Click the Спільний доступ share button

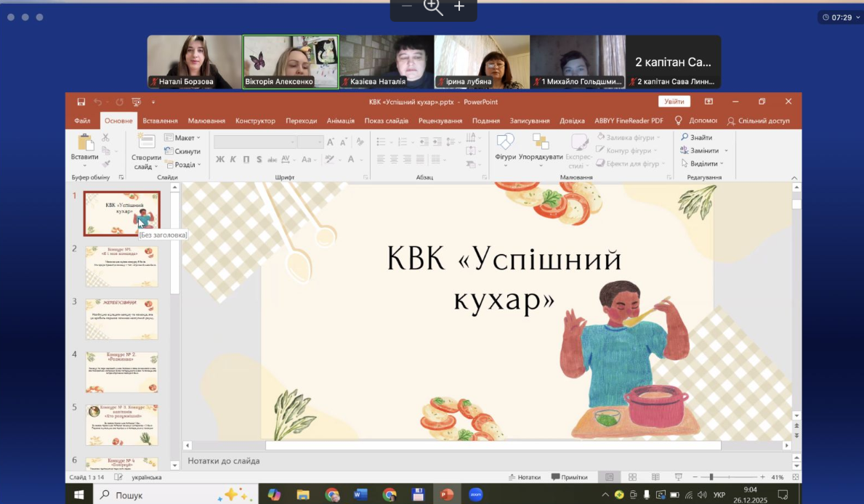759,121
